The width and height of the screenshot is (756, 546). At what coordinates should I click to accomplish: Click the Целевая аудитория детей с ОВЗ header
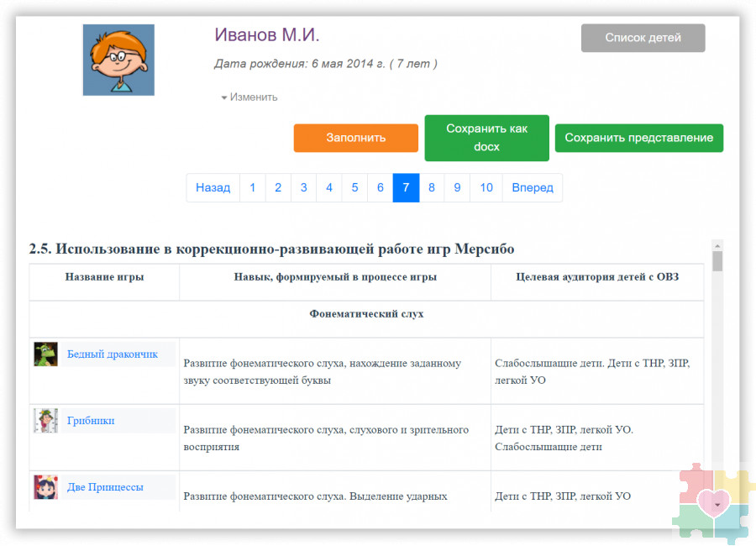coord(597,277)
